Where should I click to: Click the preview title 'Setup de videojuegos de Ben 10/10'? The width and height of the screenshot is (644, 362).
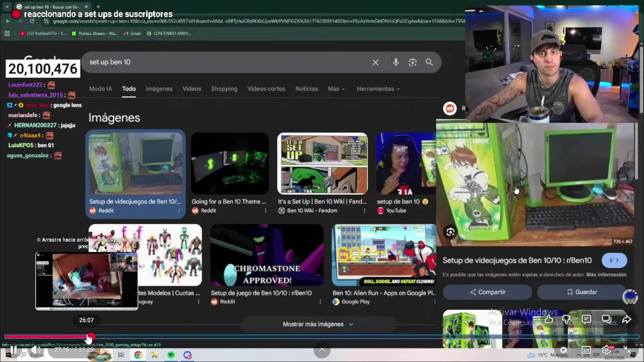click(517, 260)
